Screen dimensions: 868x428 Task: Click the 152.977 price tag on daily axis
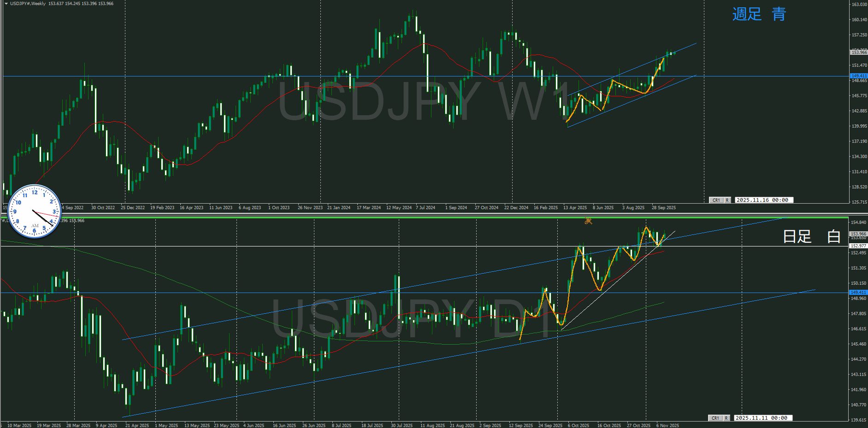pyautogui.click(x=858, y=246)
